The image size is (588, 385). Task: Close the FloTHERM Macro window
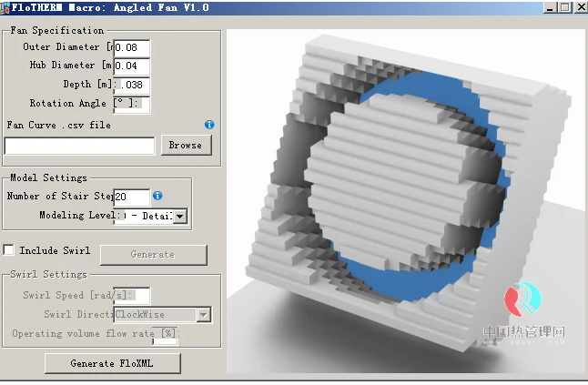pyautogui.click(x=580, y=6)
